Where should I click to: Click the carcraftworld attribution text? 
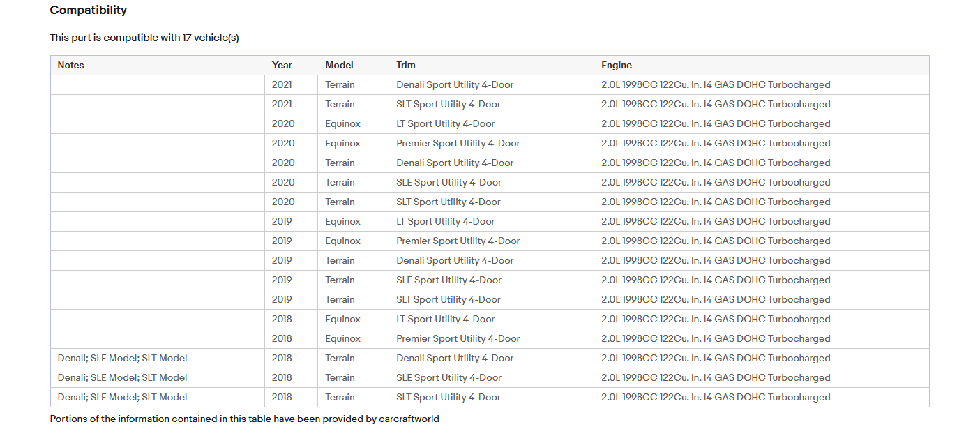pos(244,419)
